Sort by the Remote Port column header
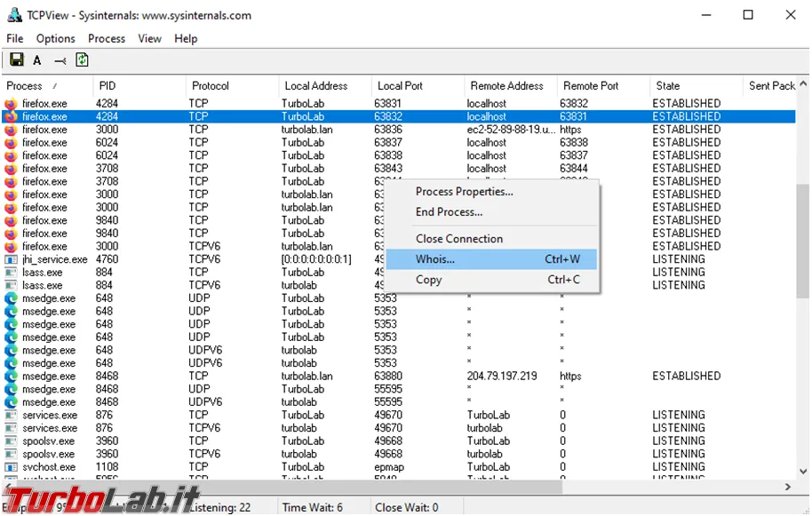This screenshot has height=516, width=812. 603,86
